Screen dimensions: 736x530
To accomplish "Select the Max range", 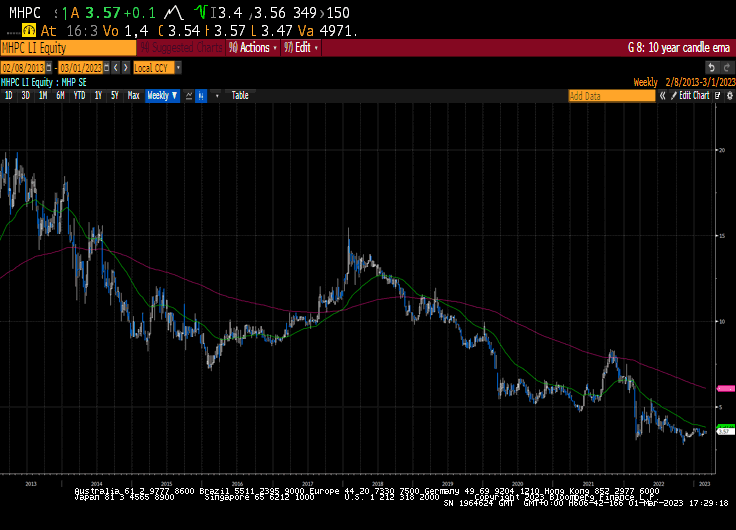I will [x=134, y=96].
